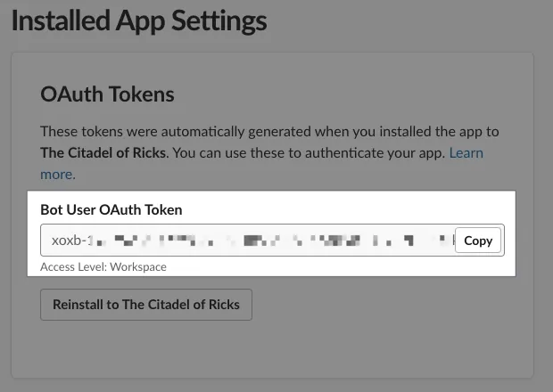Click the "authenticate your app" text
This screenshot has width=553, height=392.
point(375,153)
